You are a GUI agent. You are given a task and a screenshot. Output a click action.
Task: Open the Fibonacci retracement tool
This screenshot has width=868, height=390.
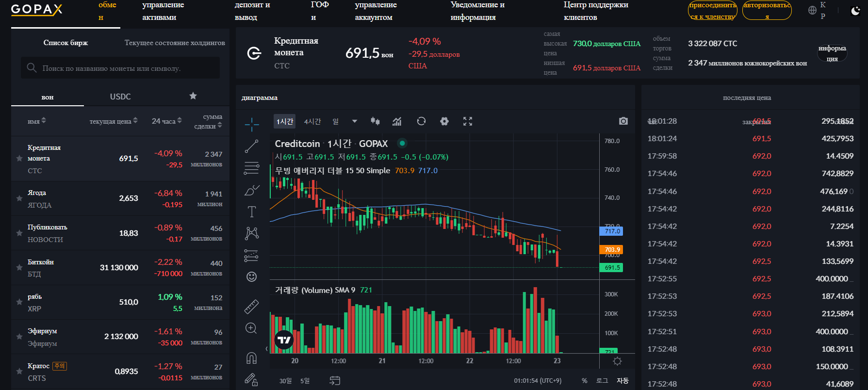(251, 168)
